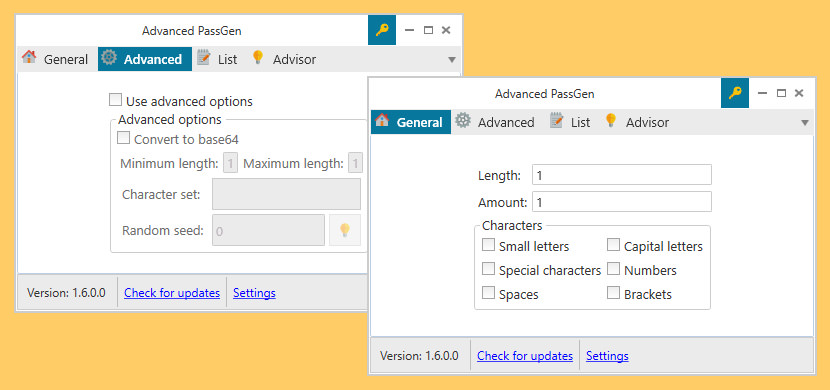Click the Amount input field
Viewport: 830px width, 390px height.
[x=621, y=202]
